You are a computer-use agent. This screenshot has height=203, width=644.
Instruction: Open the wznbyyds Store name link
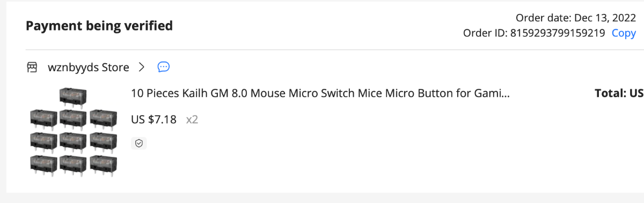(x=89, y=67)
